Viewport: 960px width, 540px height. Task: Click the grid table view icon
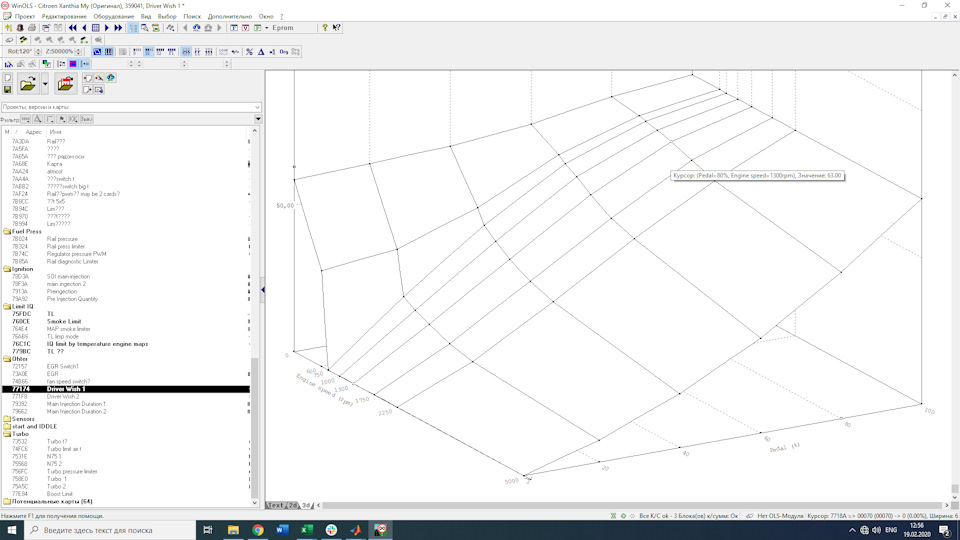pos(96,28)
